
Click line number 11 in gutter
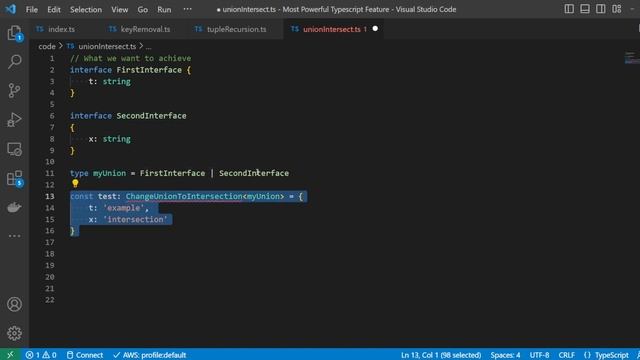(x=49, y=173)
